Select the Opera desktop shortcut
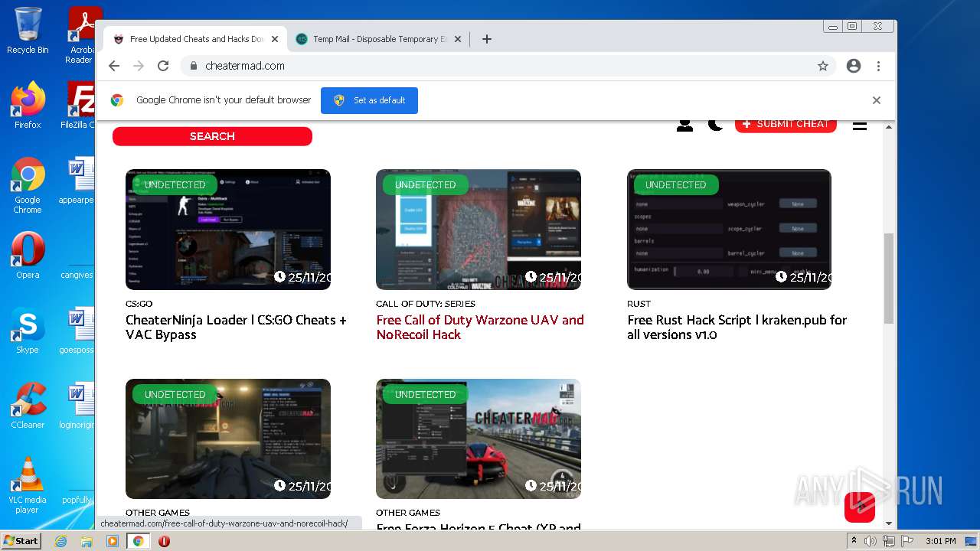This screenshot has width=980, height=551. point(28,256)
